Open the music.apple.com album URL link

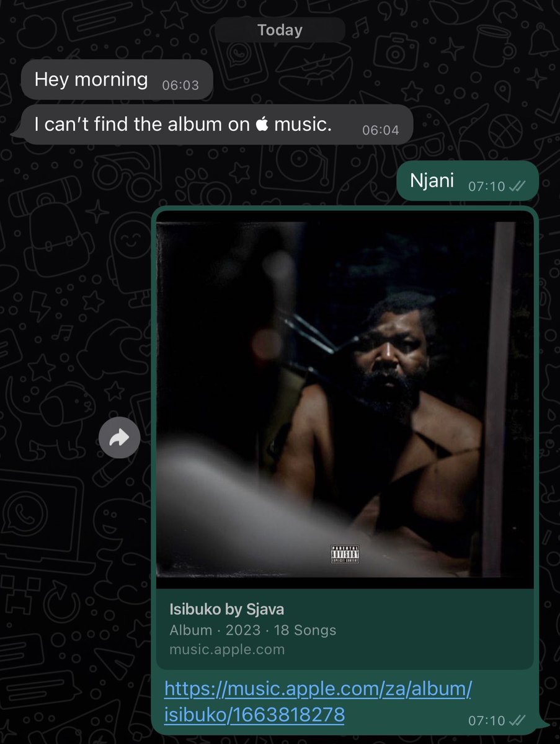point(318,701)
